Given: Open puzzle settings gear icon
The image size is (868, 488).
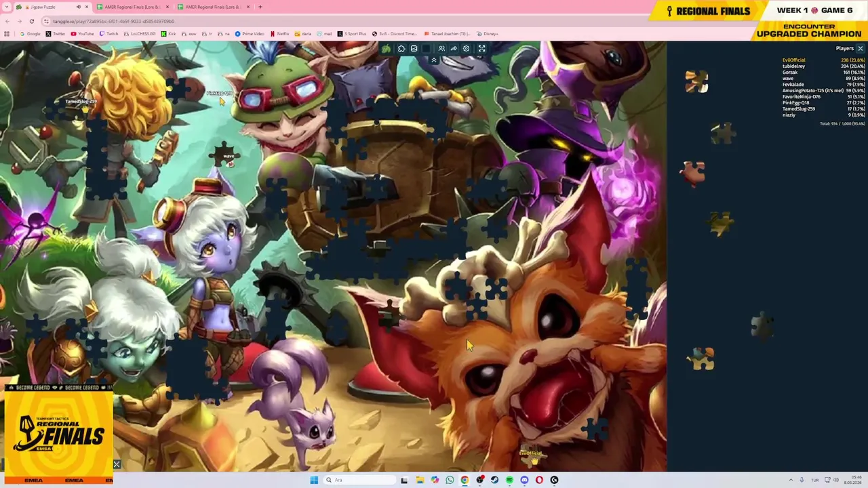Looking at the screenshot, I should (466, 49).
